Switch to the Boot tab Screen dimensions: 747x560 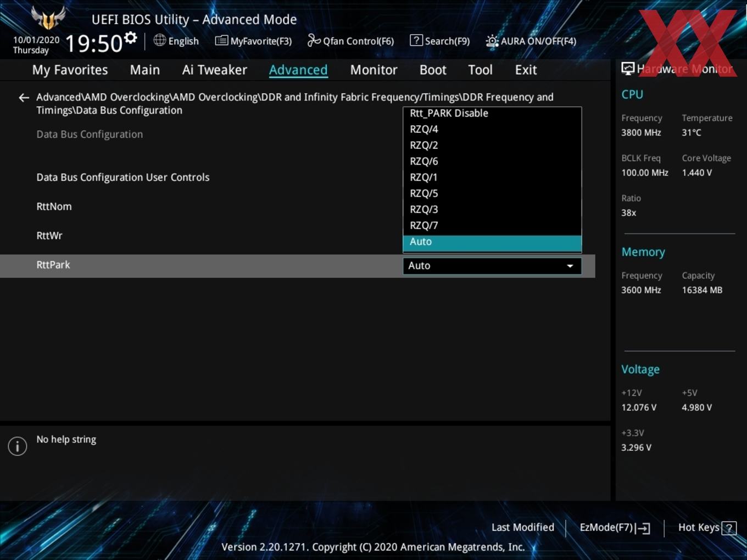pos(433,70)
